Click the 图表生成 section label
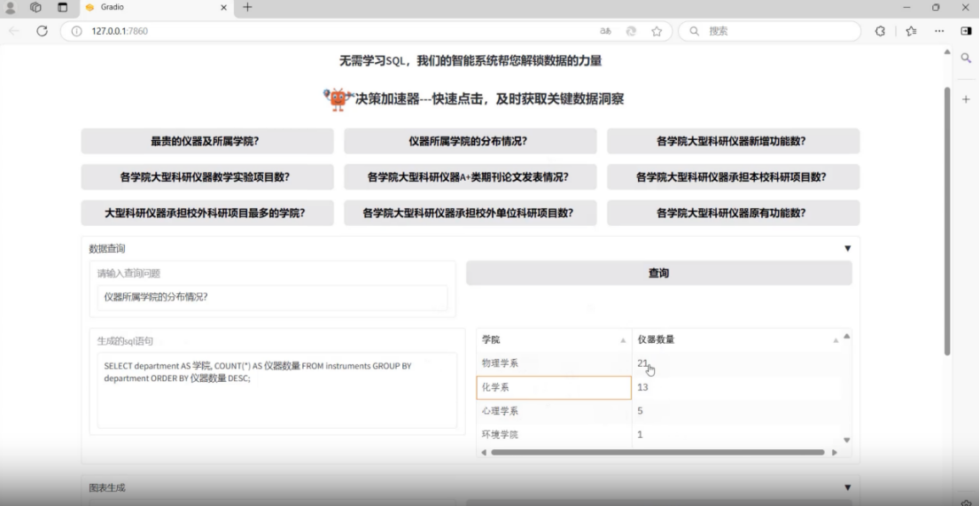 (107, 488)
